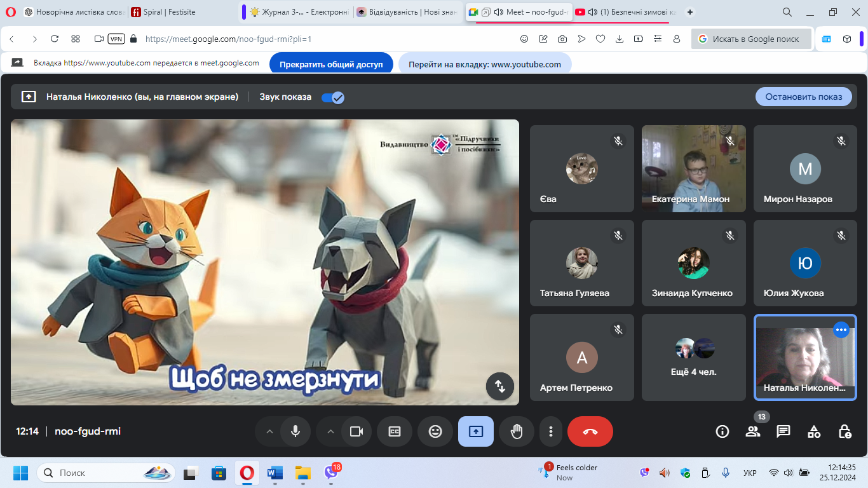Select Екатерина Мамон video tile
Screen dimensions: 868x488
pos(694,168)
